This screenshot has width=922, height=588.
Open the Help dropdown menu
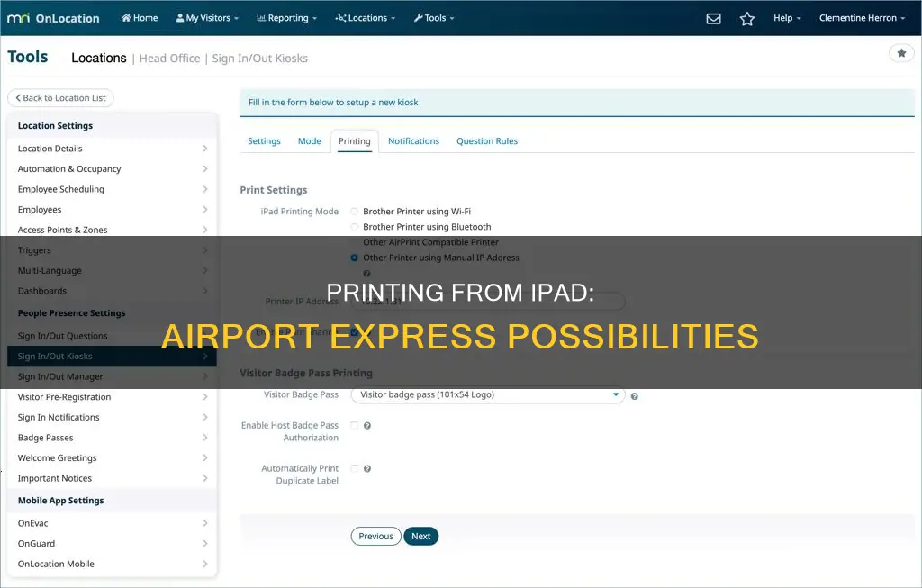click(x=787, y=18)
